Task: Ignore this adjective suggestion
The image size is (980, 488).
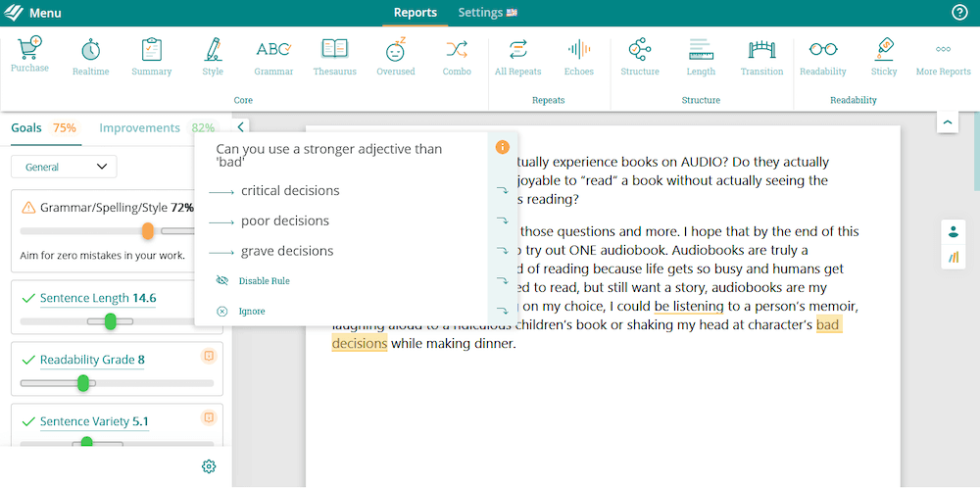Action: point(252,312)
